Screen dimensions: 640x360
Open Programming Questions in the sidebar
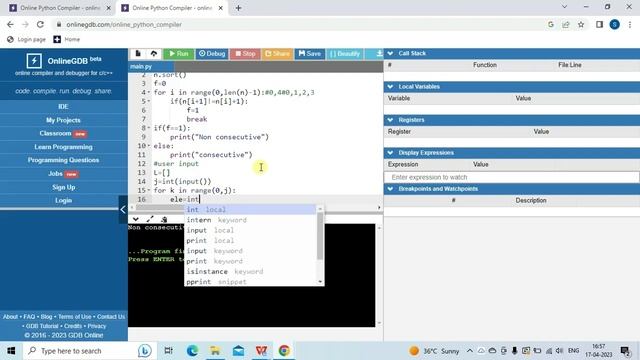coord(63,160)
